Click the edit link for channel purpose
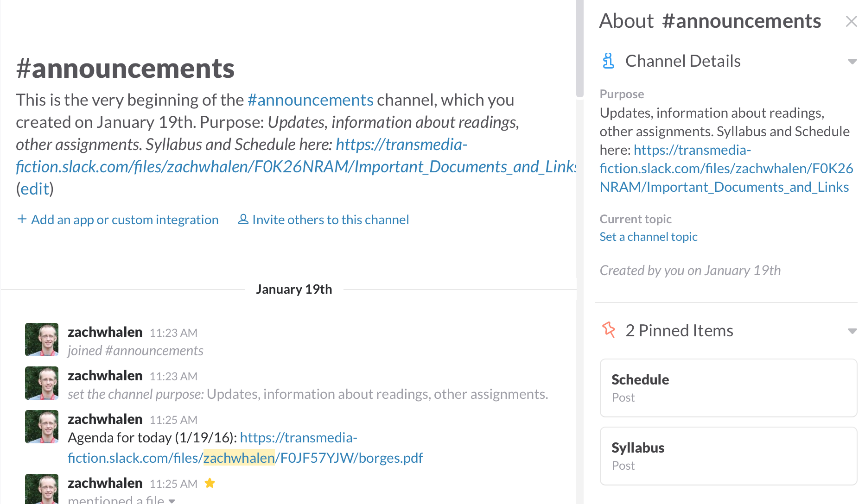 (x=35, y=189)
